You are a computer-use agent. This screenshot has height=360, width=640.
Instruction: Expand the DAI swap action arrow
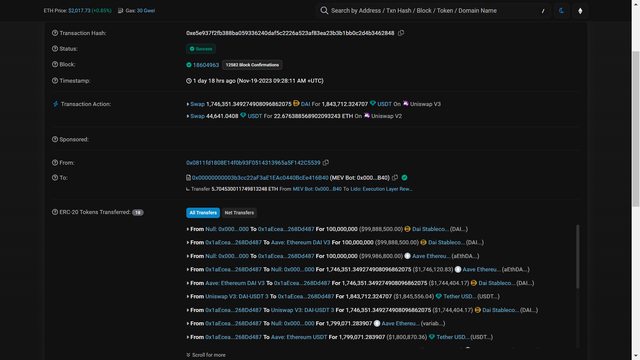click(188, 104)
